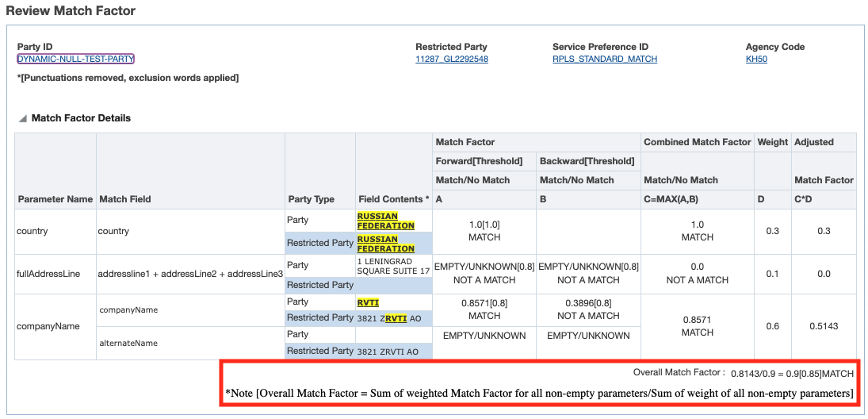The image size is (868, 419).
Task: Click the Field Contents column header
Action: coord(393,199)
